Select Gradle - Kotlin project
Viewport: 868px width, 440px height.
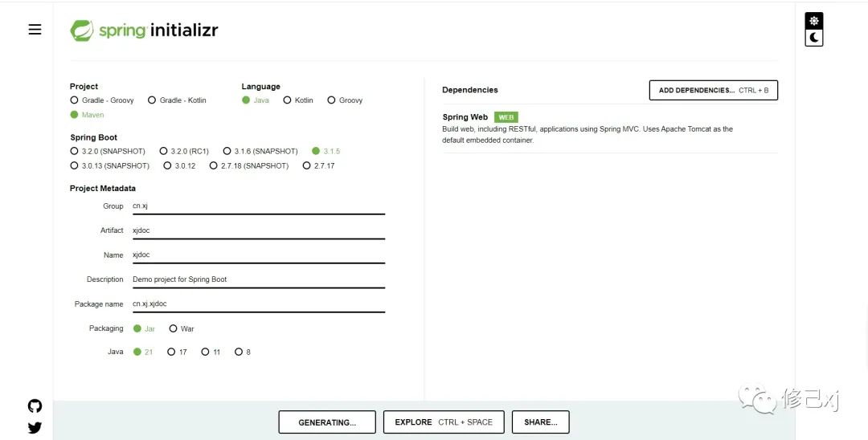(177, 100)
